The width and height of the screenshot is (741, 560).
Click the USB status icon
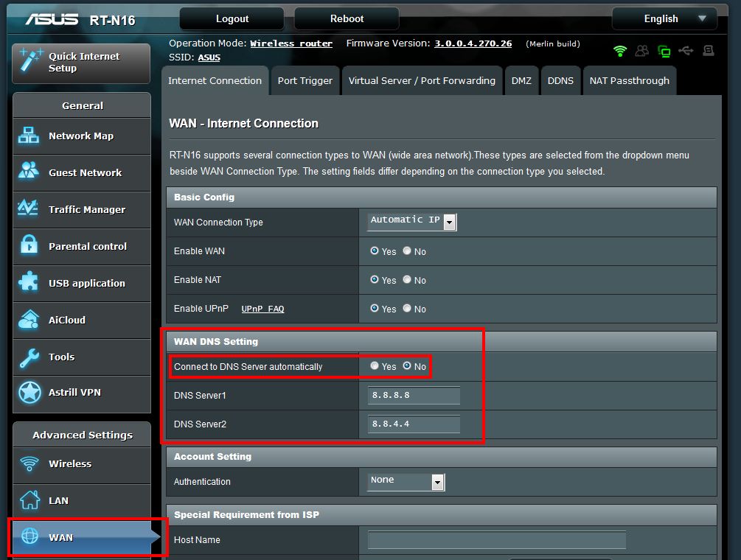click(x=686, y=51)
